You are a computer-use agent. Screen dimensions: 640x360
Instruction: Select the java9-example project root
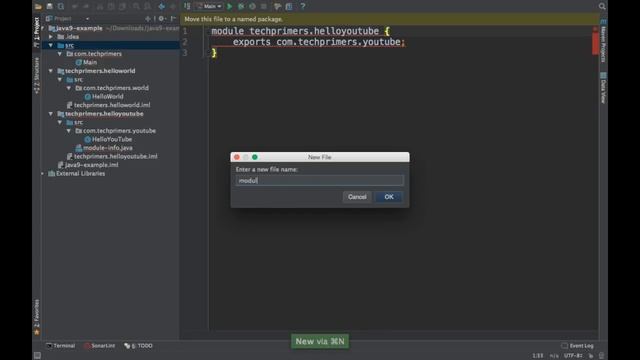76,28
